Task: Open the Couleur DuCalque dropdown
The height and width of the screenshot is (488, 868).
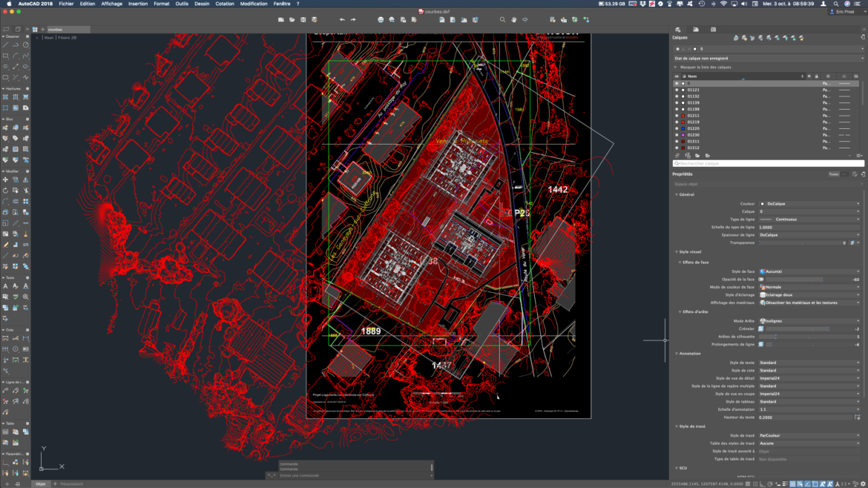Action: 809,204
